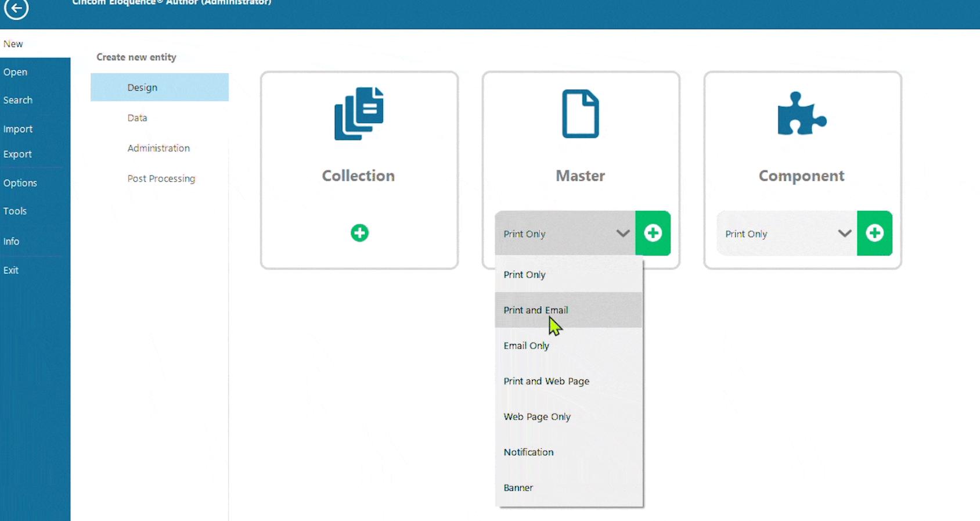980x521 pixels.
Task: Open Post Processing category
Action: tap(161, 178)
